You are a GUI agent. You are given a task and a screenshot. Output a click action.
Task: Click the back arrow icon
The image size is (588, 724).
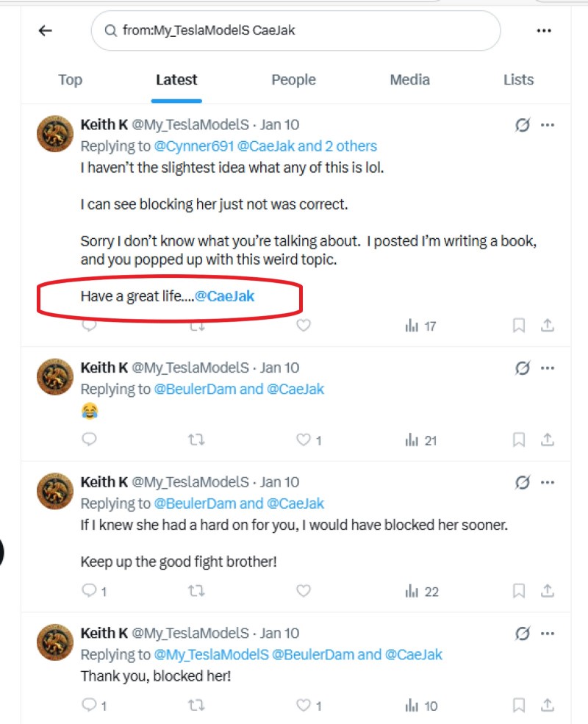(x=46, y=31)
